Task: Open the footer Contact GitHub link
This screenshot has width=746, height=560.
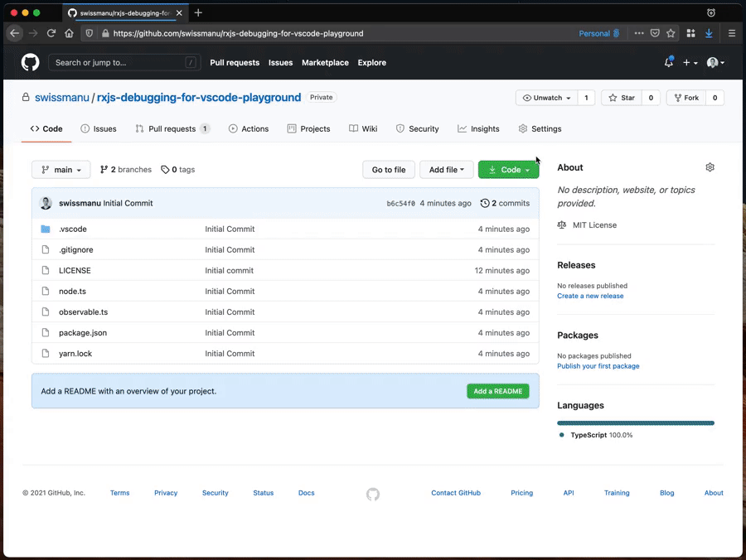Action: (x=456, y=493)
